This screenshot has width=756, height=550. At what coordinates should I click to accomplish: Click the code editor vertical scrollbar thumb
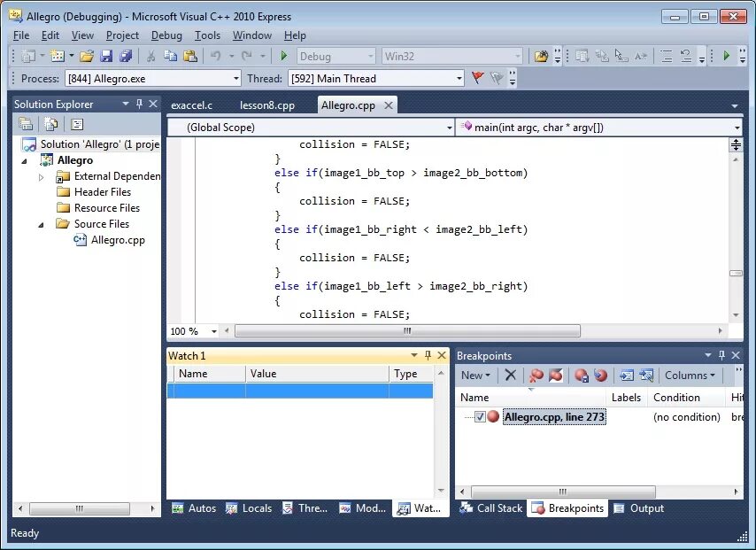736,273
